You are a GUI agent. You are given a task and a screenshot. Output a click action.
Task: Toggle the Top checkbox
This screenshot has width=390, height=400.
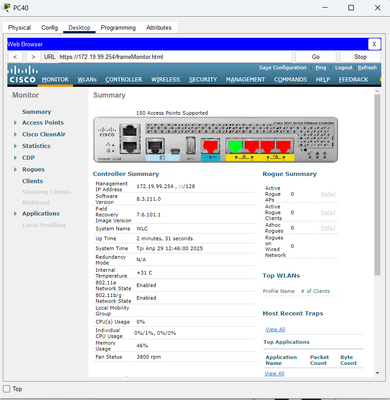[7, 389]
